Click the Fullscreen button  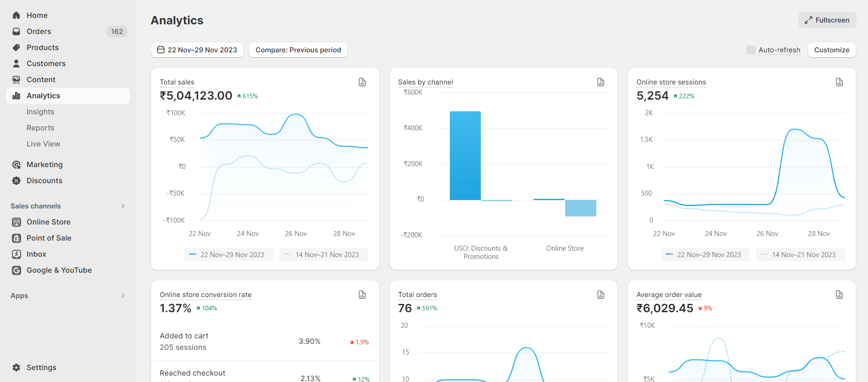click(827, 20)
